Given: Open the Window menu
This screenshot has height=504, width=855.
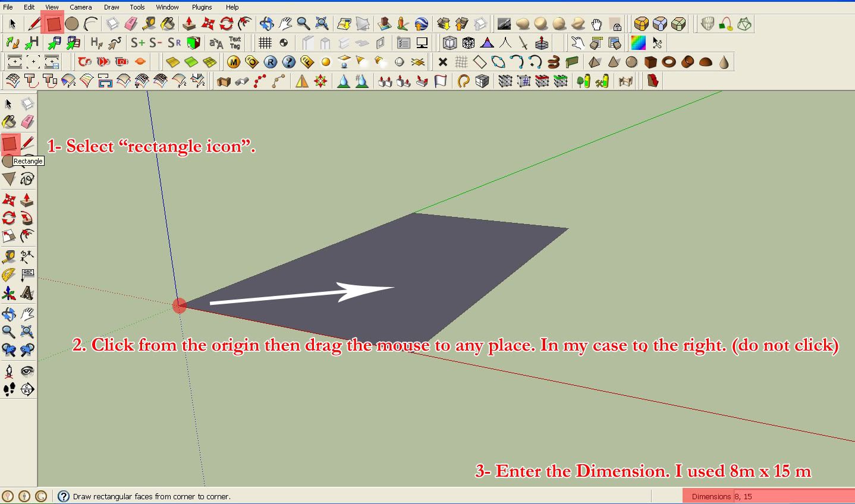Looking at the screenshot, I should (167, 7).
